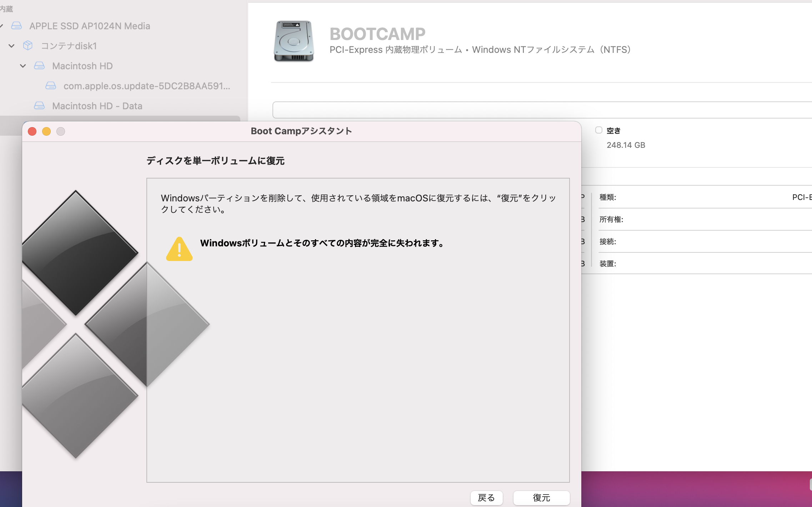Image resolution: width=812 pixels, height=507 pixels.
Task: Click the disk usage bar
Action: pos(536,110)
